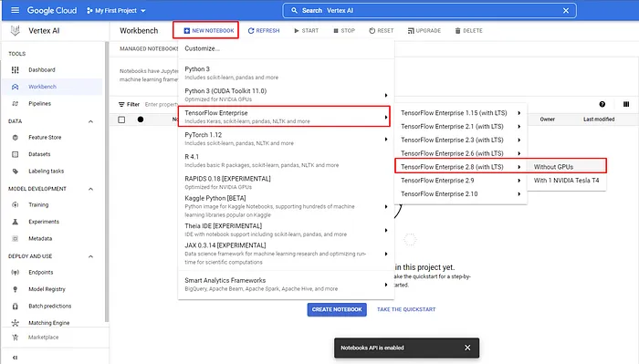The image size is (639, 364).
Task: Open the Dashboard icon in sidebar
Action: pyautogui.click(x=16, y=70)
